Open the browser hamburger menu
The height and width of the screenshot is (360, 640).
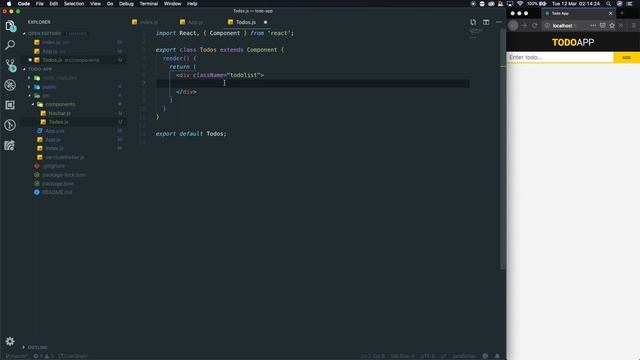(633, 25)
